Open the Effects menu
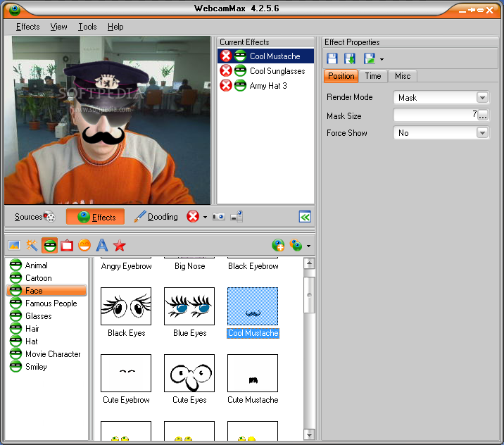This screenshot has width=504, height=445. (x=28, y=27)
